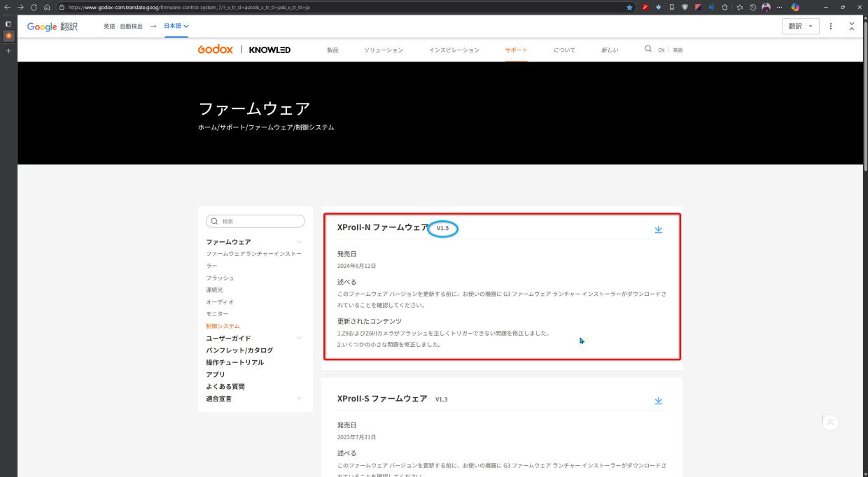This screenshot has width=868, height=477.
Task: Open ファームウェアランチャーインストーラー in sidebar
Action: [254, 259]
